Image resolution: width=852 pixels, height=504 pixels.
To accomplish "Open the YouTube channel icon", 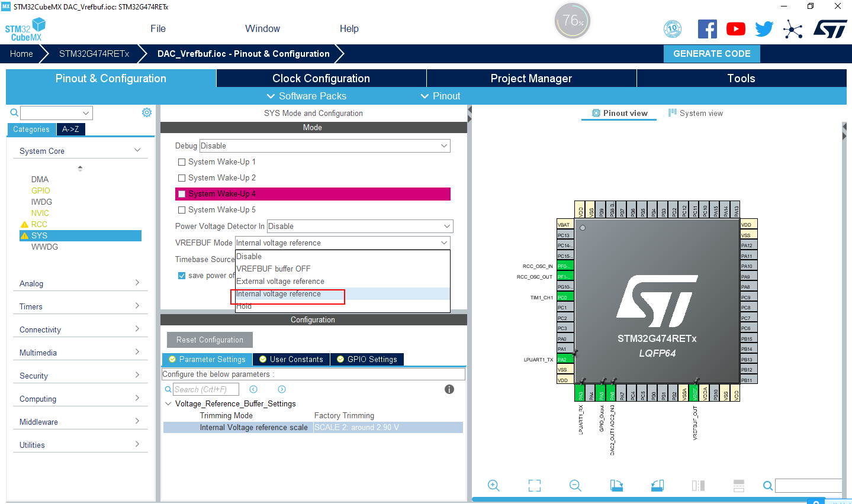I will [735, 28].
